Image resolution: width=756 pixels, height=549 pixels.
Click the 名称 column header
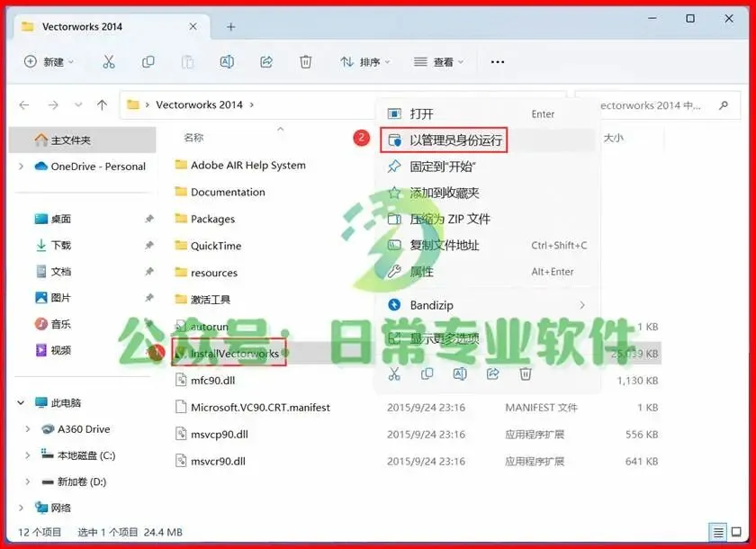click(x=193, y=138)
